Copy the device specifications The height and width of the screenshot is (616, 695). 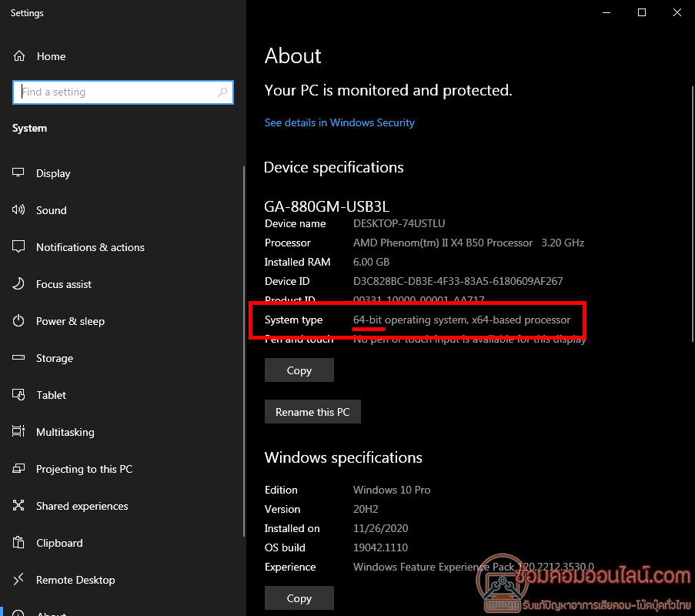(299, 370)
